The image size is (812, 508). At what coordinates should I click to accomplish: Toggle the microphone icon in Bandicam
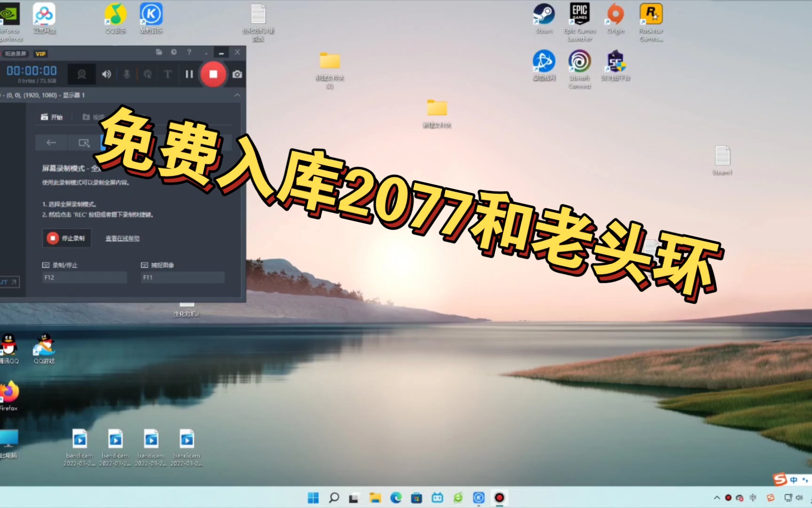127,74
